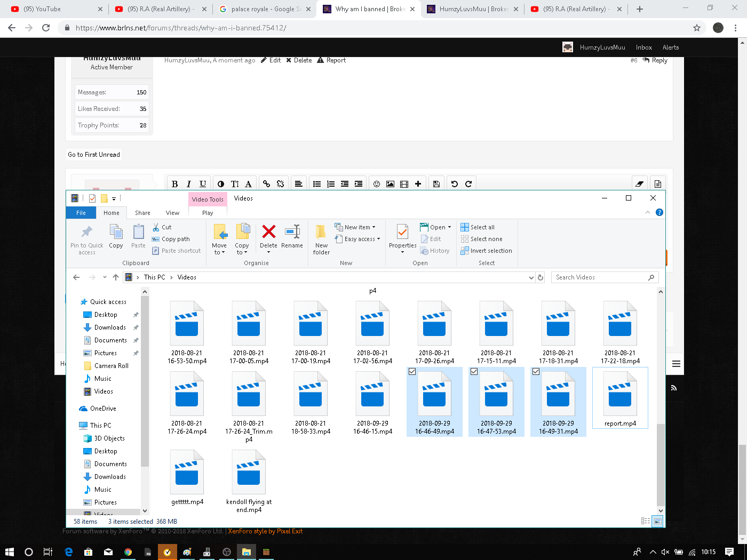747x560 pixels.
Task: Open the Easy access dropdown
Action: click(357, 239)
